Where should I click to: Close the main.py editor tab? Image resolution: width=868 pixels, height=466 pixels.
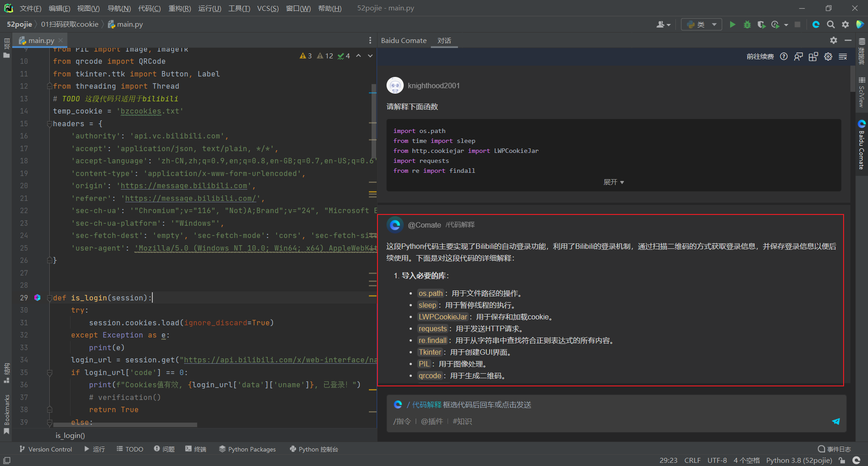pyautogui.click(x=61, y=40)
